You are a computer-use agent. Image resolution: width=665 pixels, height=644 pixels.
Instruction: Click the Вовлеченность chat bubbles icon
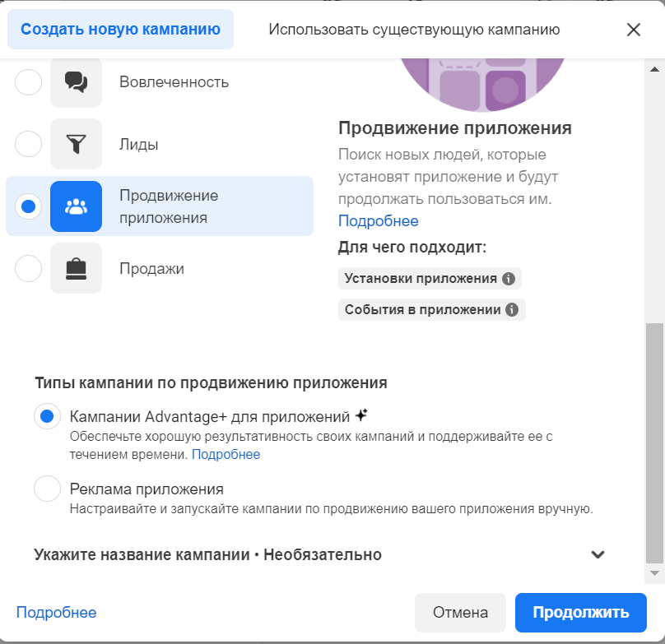click(76, 82)
